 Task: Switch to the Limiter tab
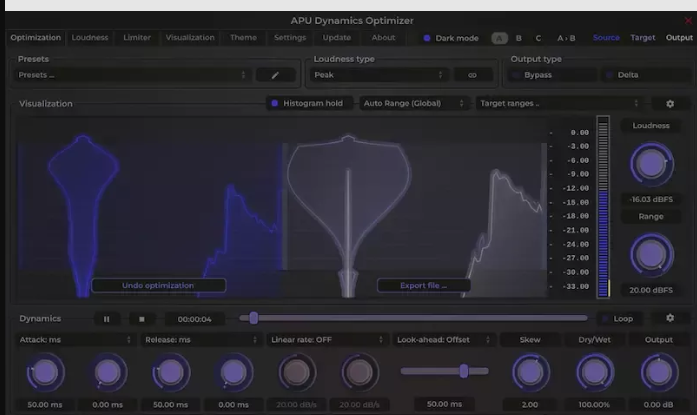coord(137,38)
